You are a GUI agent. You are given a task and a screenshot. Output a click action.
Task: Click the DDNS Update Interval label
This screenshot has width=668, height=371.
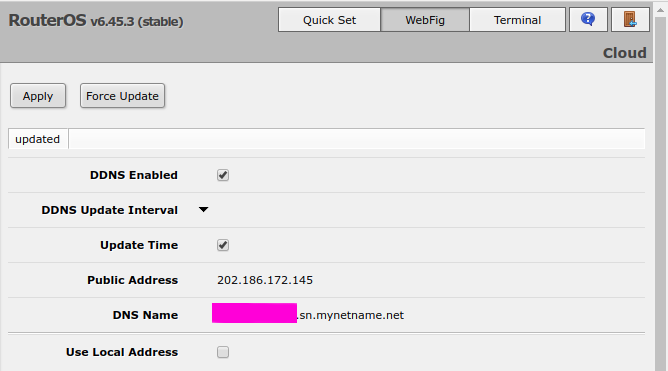(109, 210)
